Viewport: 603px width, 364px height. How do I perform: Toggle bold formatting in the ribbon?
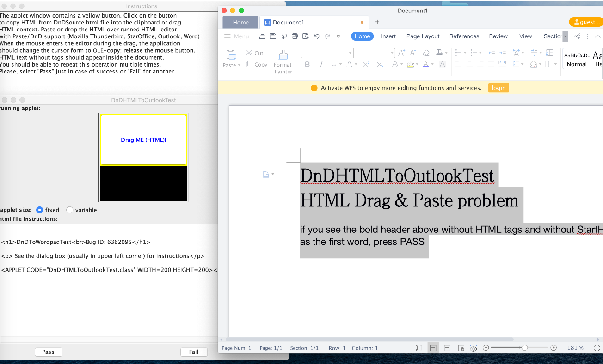[x=307, y=65]
